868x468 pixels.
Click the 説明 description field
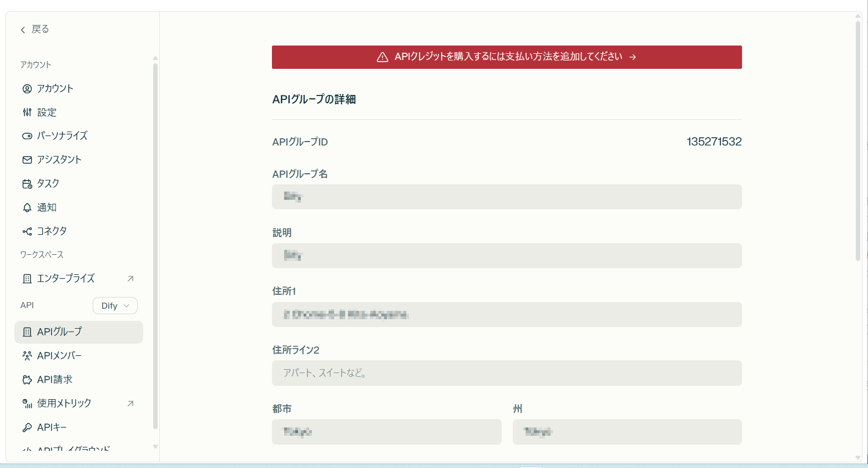507,255
